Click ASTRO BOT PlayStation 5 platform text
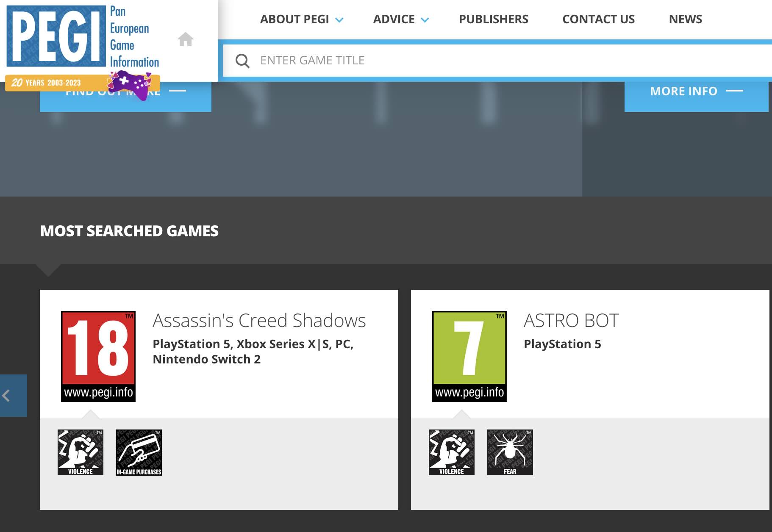The image size is (772, 532). click(x=562, y=344)
